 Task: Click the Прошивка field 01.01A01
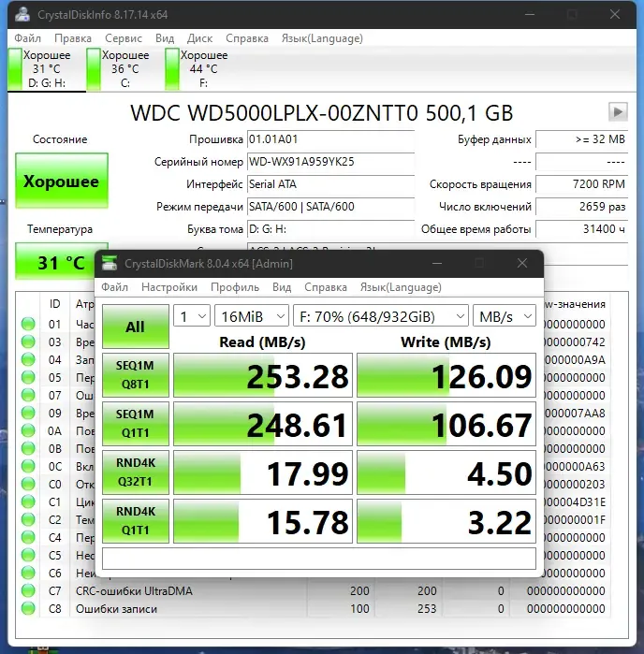coord(330,139)
